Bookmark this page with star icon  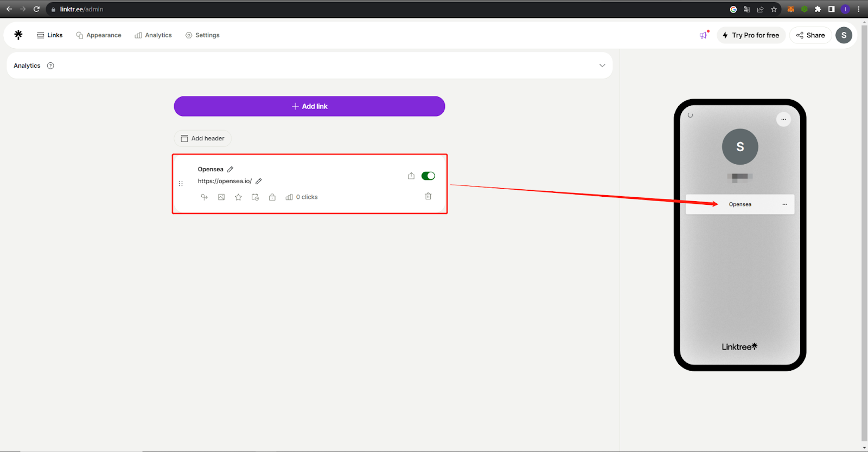click(x=774, y=9)
